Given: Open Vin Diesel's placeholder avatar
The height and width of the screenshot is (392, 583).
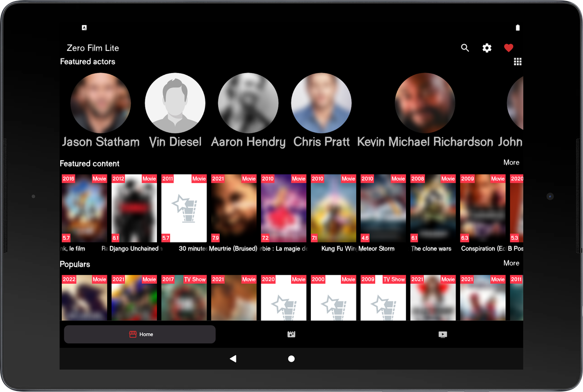Looking at the screenshot, I should [x=175, y=103].
